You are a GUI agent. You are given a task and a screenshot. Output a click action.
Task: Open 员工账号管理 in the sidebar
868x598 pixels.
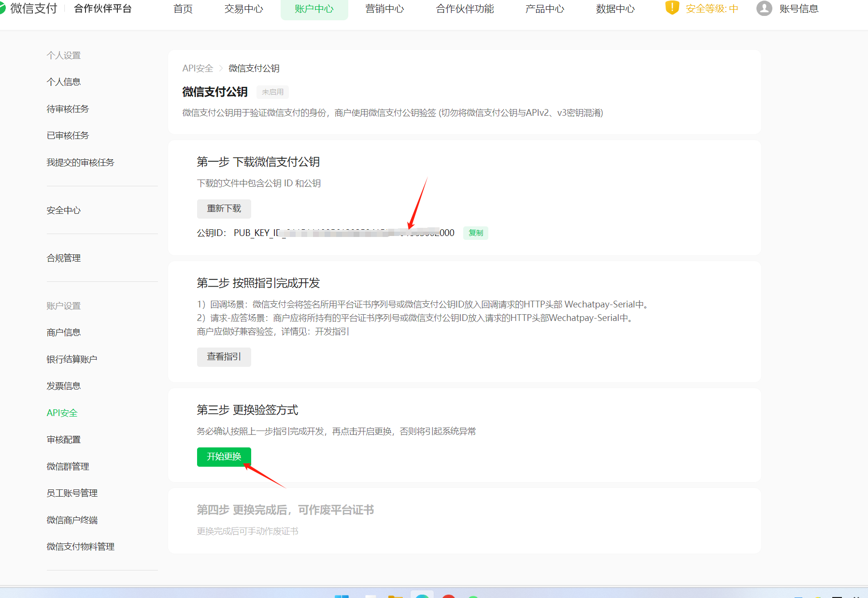72,493
